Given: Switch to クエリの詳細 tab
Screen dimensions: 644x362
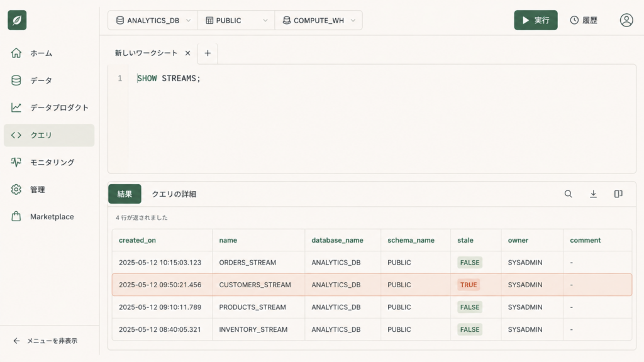Looking at the screenshot, I should [x=174, y=194].
